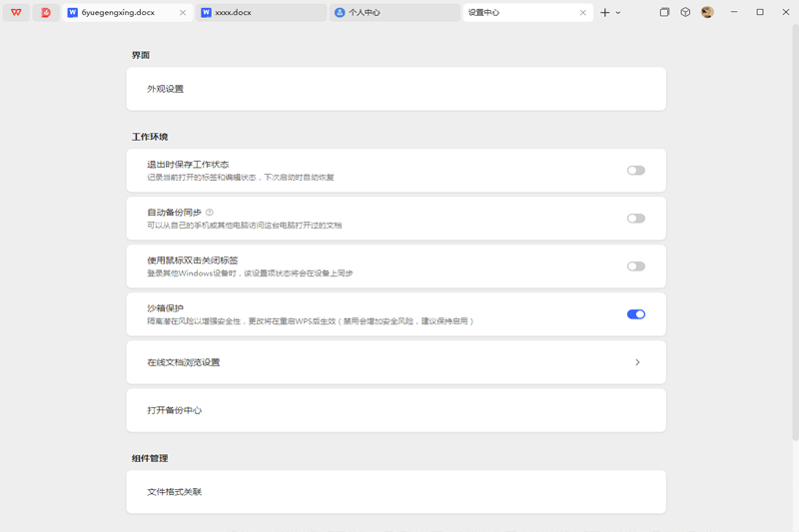
Task: Minimize the WPS window
Action: pyautogui.click(x=734, y=12)
